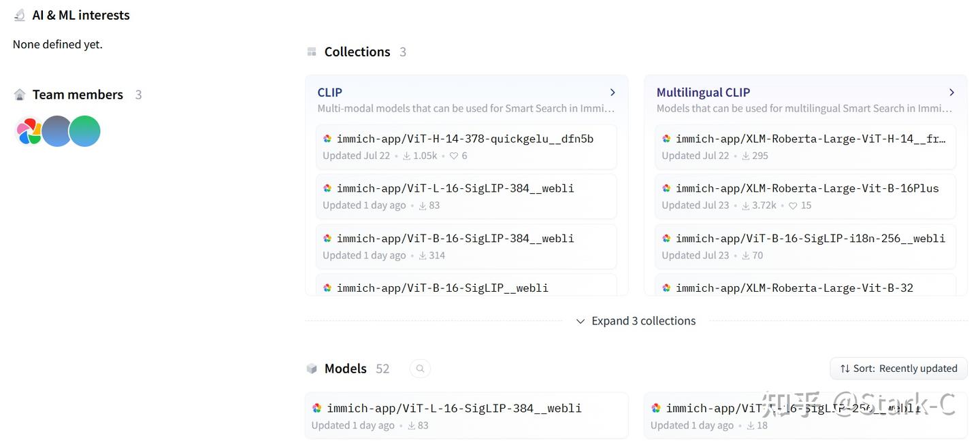Click the Collections grid icon
Viewport: 980px width, 444px height.
[x=312, y=52]
